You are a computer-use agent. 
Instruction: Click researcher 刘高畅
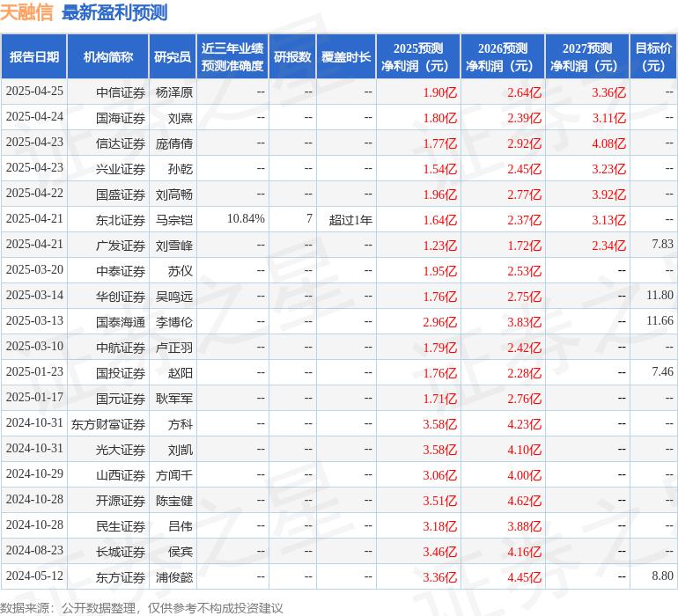click(173, 194)
